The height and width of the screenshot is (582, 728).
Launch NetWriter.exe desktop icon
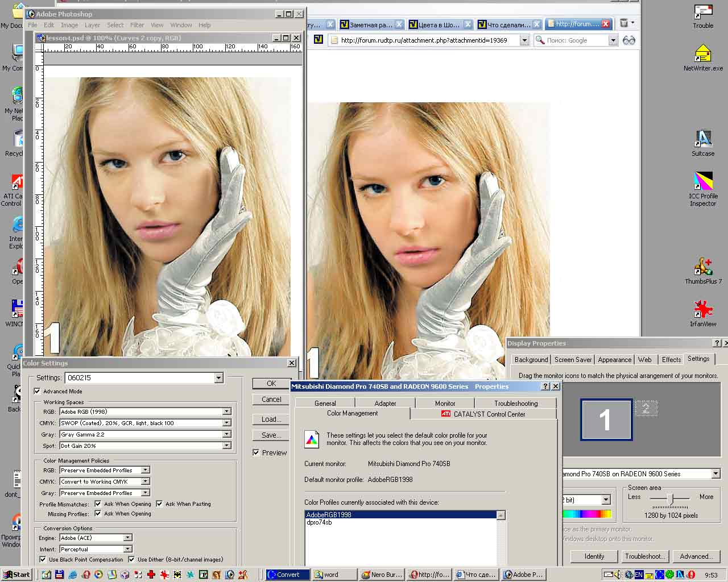703,57
